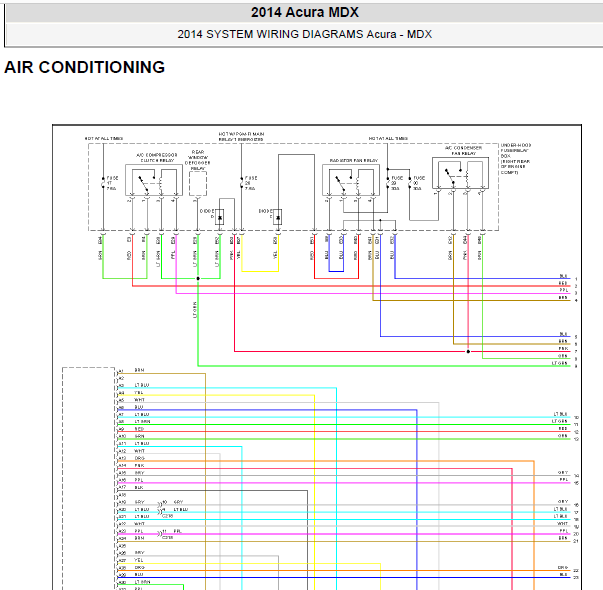Screen dimensions: 603x590
Task: Select the "PNK" wire end label numbered 7
Action: click(x=563, y=349)
